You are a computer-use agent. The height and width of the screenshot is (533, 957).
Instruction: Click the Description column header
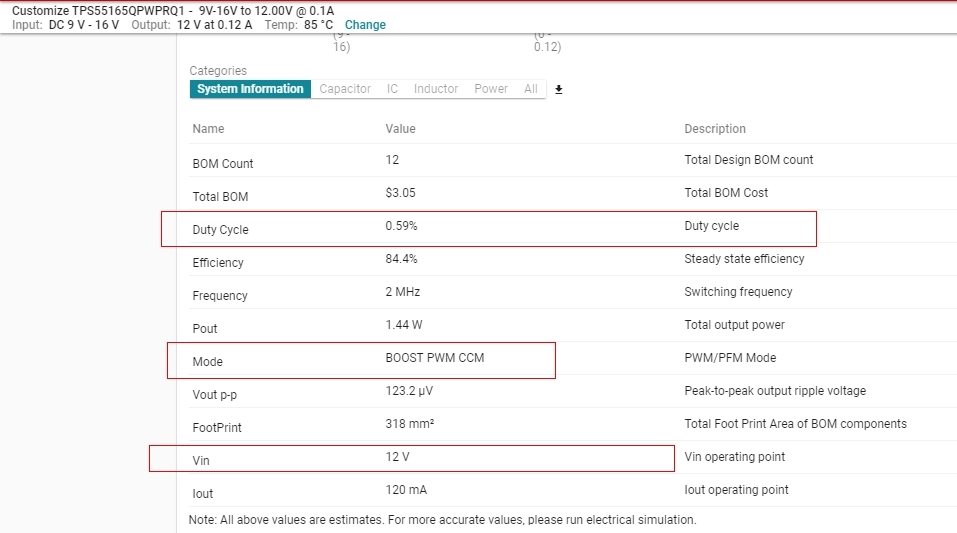tap(715, 129)
